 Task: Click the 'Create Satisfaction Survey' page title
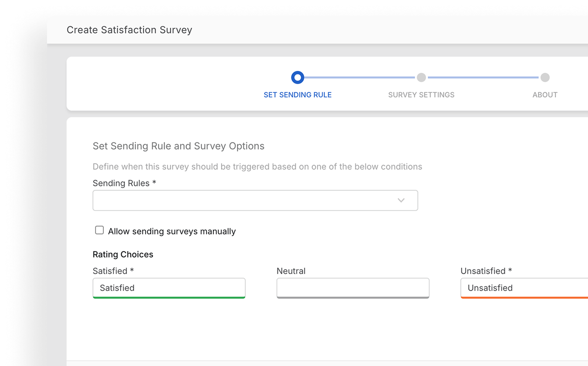[x=129, y=30]
